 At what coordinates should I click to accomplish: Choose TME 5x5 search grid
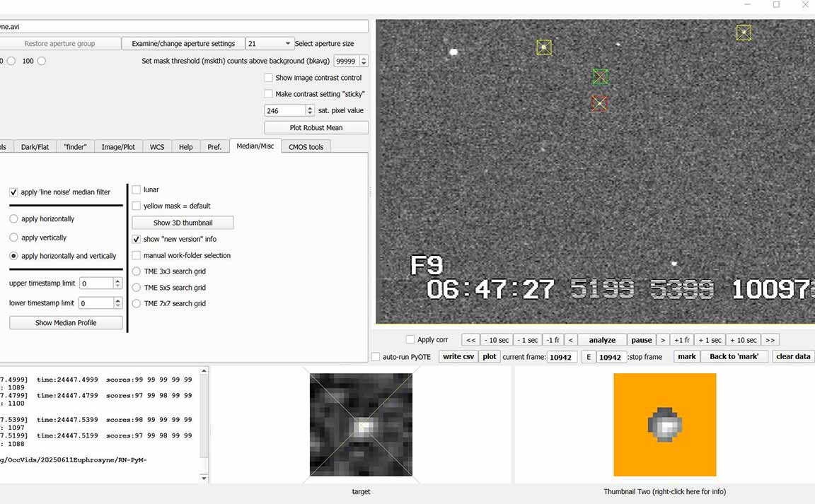point(137,288)
